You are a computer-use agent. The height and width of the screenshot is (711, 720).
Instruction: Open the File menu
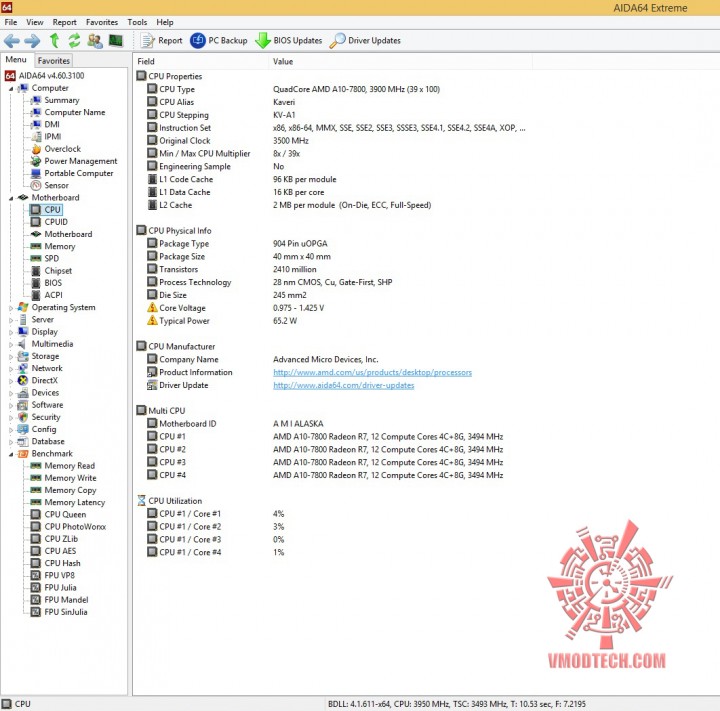pyautogui.click(x=11, y=22)
